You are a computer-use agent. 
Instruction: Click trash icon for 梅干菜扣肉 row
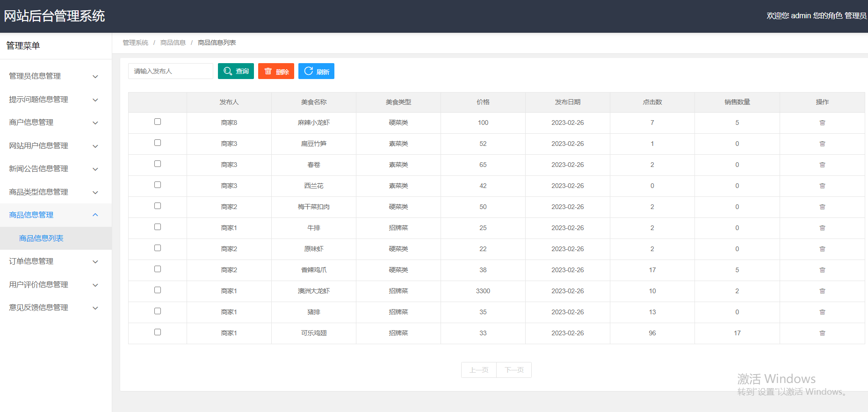tap(822, 207)
